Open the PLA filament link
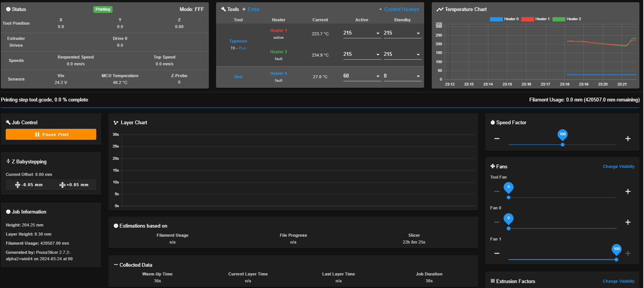Screen dimensions: 644x288 pos(242,48)
